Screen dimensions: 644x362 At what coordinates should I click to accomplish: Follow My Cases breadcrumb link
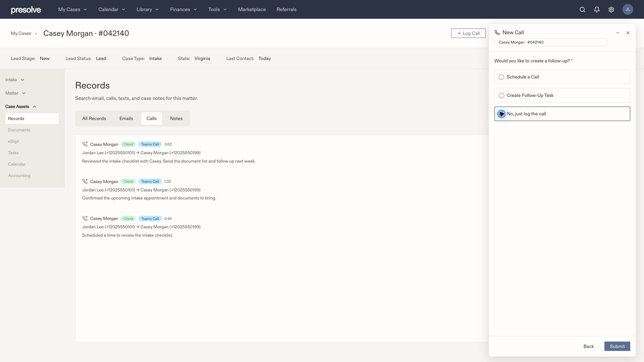[21, 33]
